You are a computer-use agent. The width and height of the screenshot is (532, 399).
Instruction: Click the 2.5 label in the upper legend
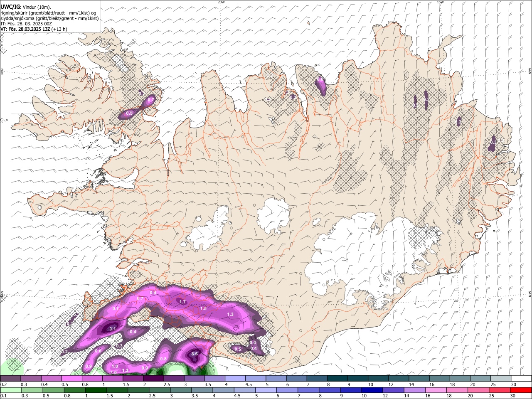point(167,384)
